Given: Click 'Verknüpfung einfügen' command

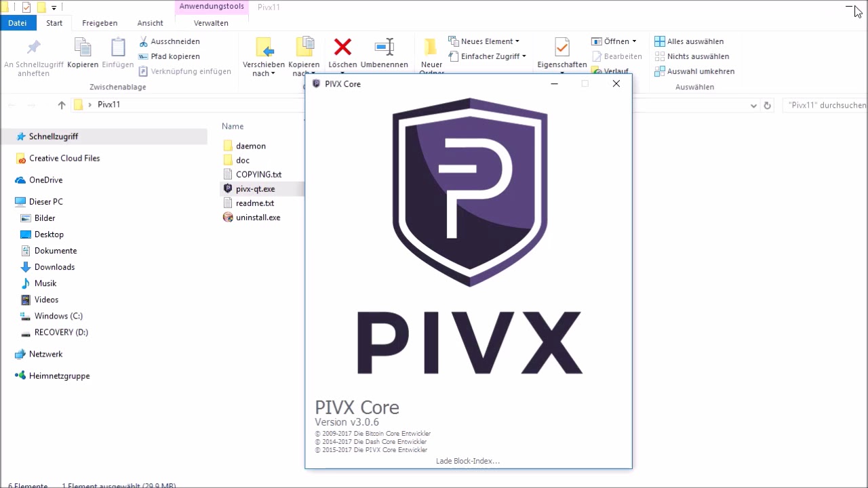Looking at the screenshot, I should tap(184, 71).
